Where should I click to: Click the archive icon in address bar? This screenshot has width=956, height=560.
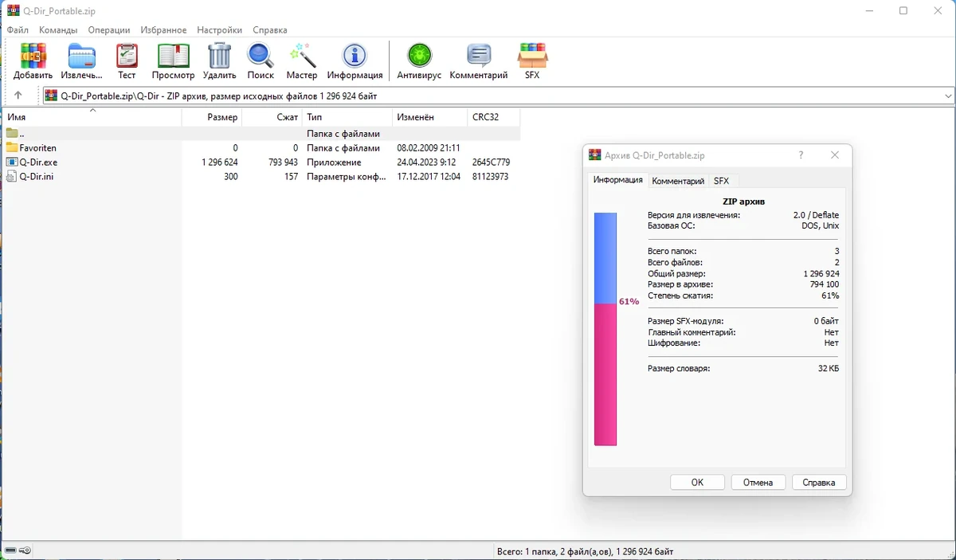[x=51, y=96]
